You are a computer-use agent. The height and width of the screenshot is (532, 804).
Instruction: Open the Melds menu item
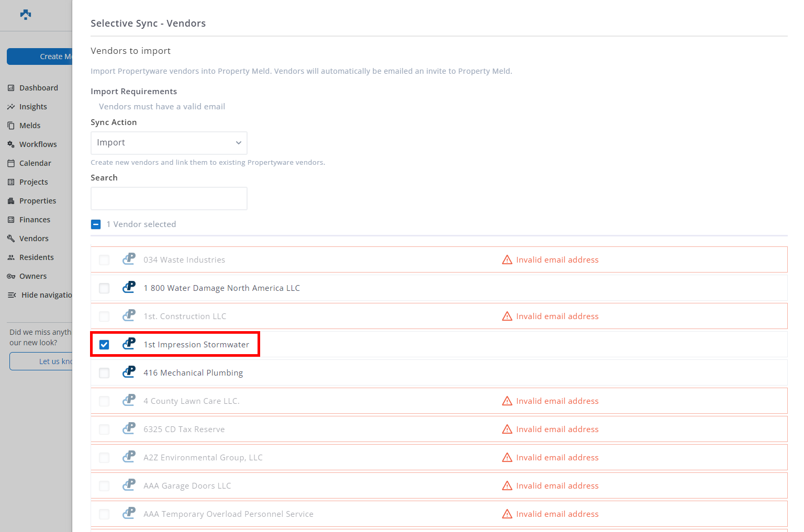tap(30, 126)
